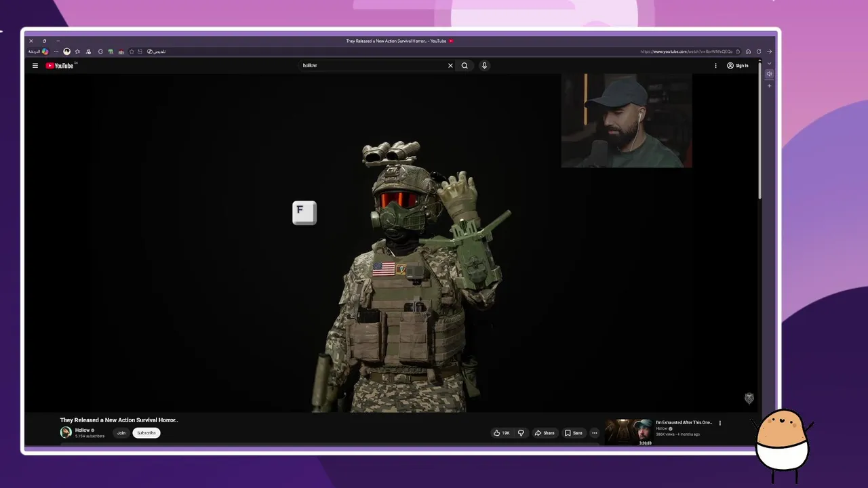Navigate forward with the browser arrow
The width and height of the screenshot is (868, 488).
(769, 52)
